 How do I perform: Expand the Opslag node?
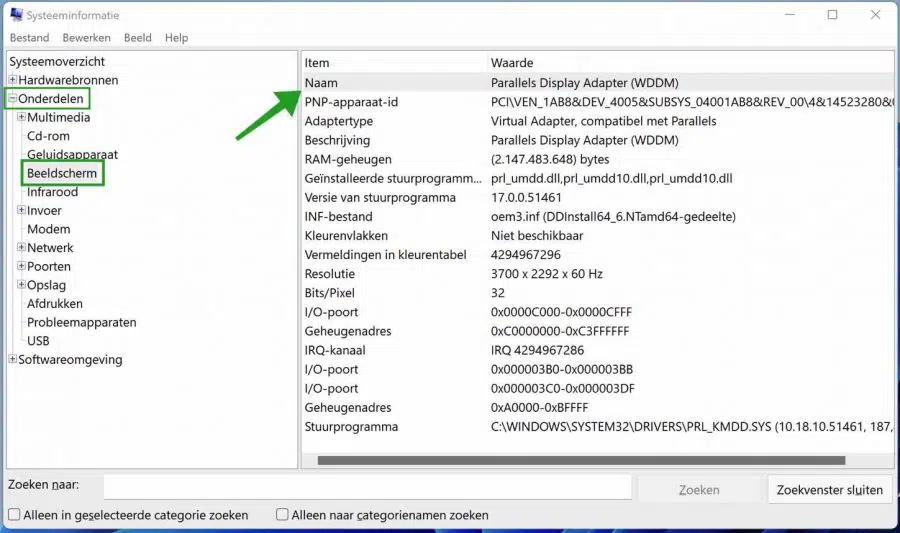click(x=21, y=285)
